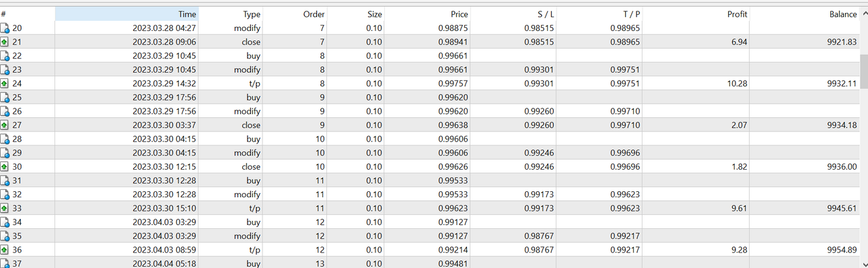The width and height of the screenshot is (868, 268).
Task: Click the green arrow icon in row 30
Action: pyautogui.click(x=5, y=167)
